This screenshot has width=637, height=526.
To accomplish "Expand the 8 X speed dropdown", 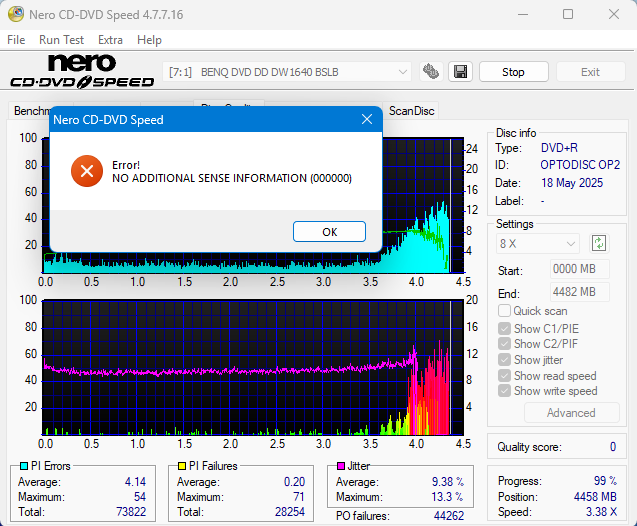I will click(x=538, y=243).
